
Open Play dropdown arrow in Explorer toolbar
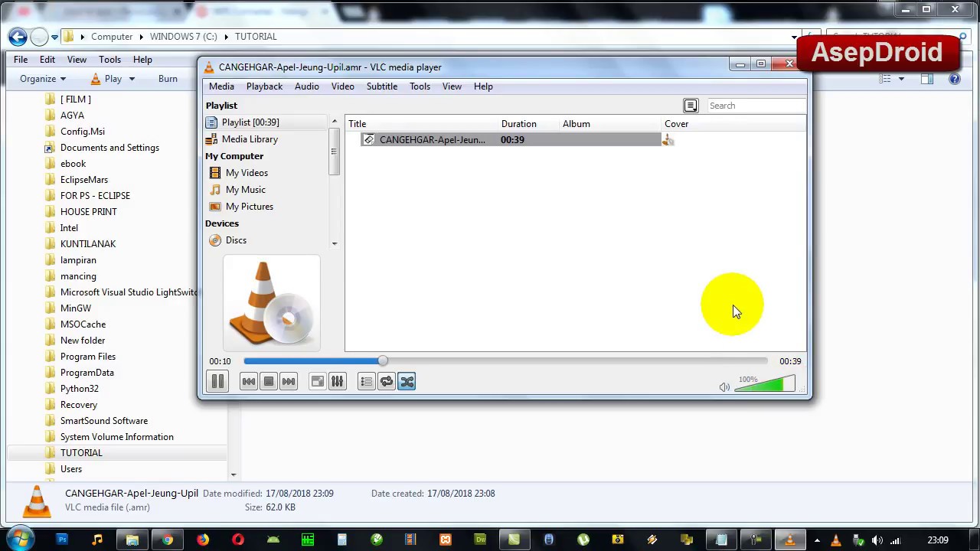[x=132, y=79]
